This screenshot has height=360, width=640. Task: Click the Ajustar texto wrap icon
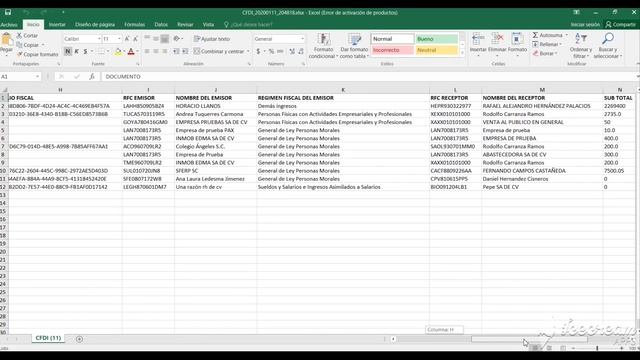pyautogui.click(x=197, y=39)
